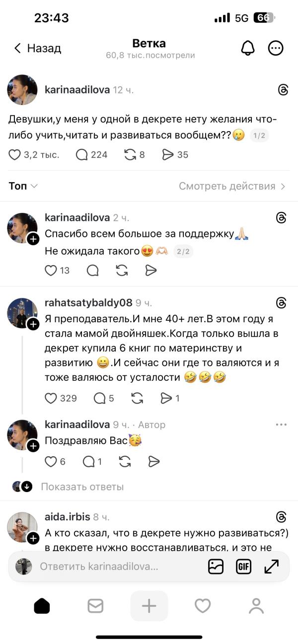This screenshot has width=298, height=644.
Task: Expand the Топ sorting dropdown
Action: click(23, 186)
